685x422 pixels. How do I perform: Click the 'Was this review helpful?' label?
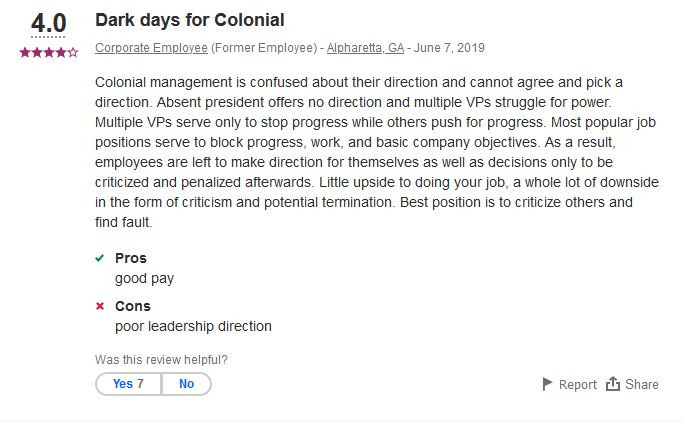pyautogui.click(x=161, y=360)
